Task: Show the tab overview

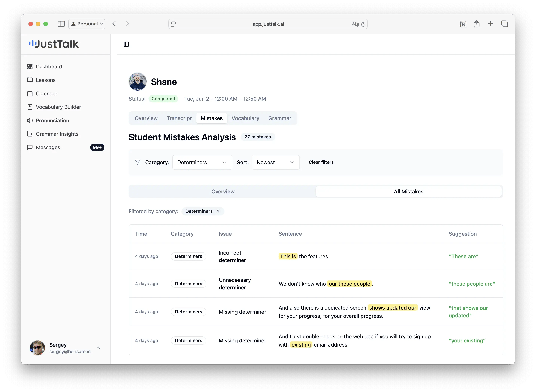Action: click(x=504, y=24)
